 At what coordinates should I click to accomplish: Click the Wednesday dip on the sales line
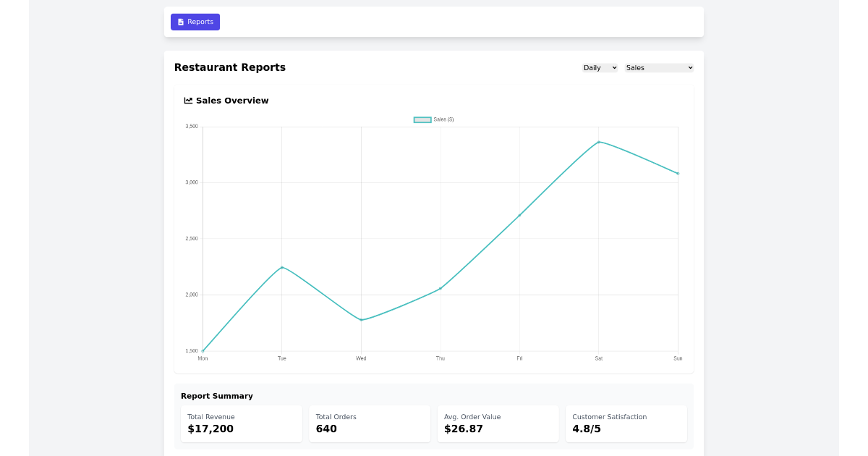click(x=361, y=318)
